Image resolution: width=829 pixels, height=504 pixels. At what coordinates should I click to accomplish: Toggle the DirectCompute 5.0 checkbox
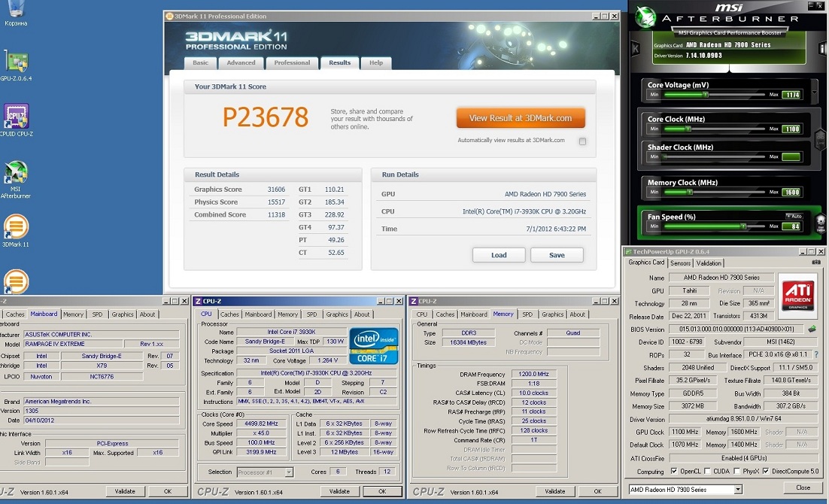[x=766, y=471]
